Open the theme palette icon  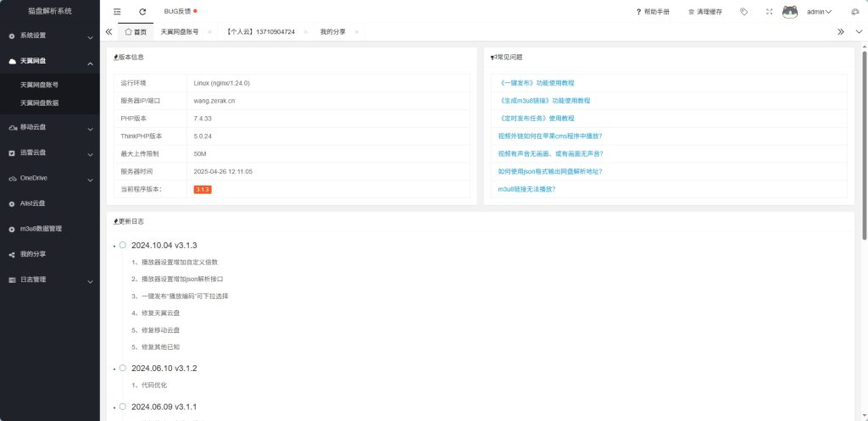click(854, 12)
